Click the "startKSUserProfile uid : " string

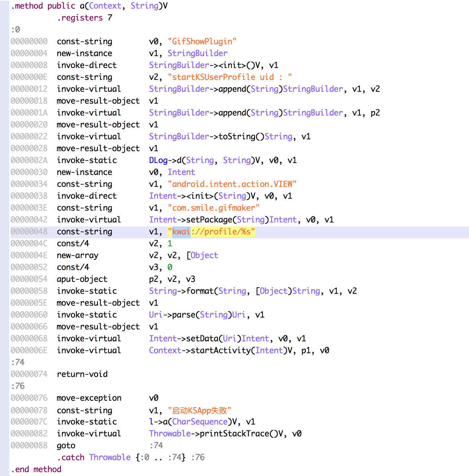[x=230, y=77]
